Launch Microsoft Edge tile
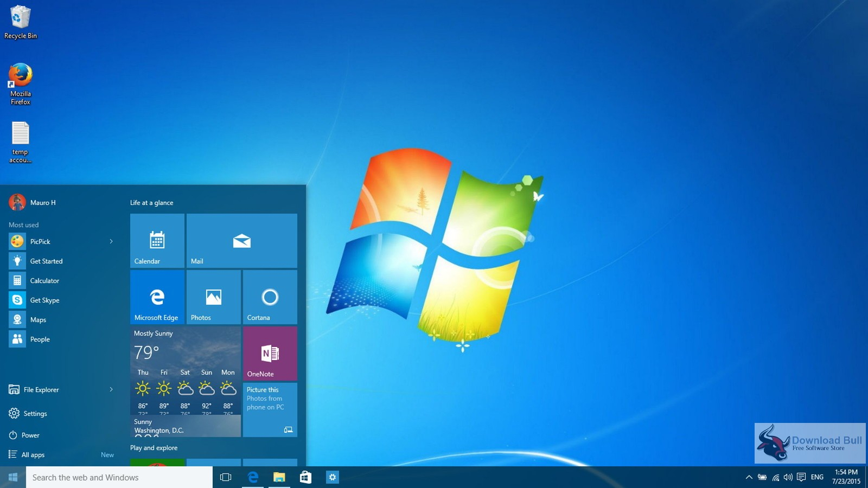Viewport: 868px width, 488px height. point(157,297)
